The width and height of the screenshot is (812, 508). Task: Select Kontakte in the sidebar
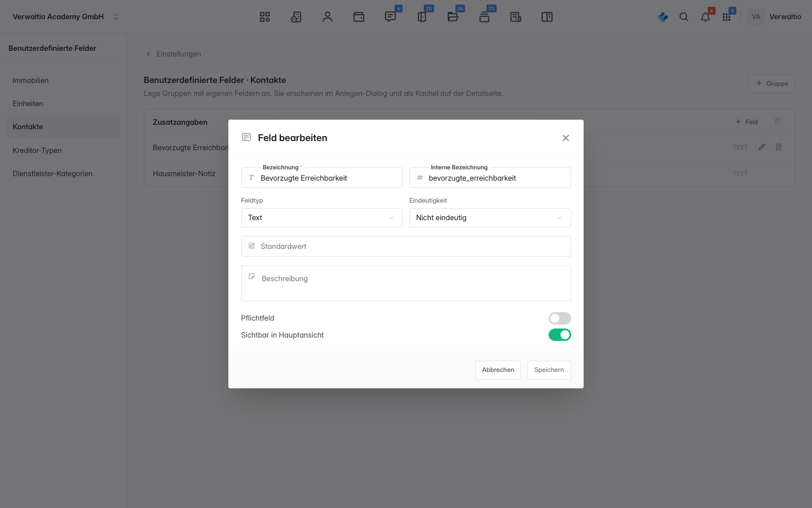tap(63, 127)
